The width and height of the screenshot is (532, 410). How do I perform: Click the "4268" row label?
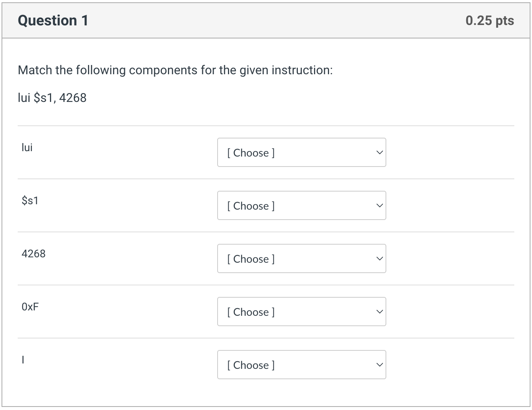click(x=33, y=253)
